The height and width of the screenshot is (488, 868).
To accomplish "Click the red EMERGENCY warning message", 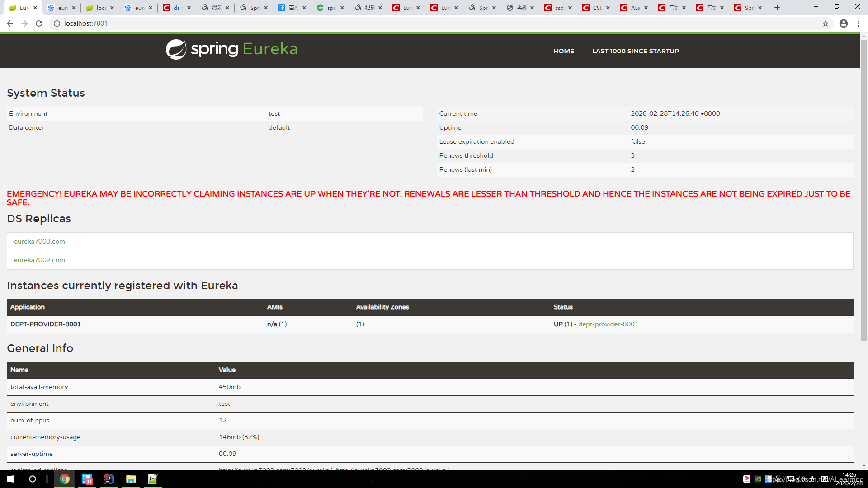I will [429, 198].
